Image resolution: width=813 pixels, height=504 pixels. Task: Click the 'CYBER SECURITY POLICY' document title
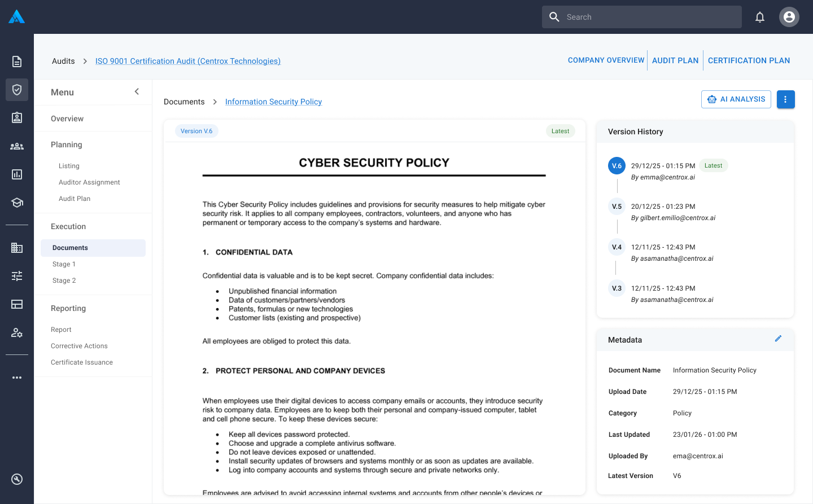click(x=374, y=163)
